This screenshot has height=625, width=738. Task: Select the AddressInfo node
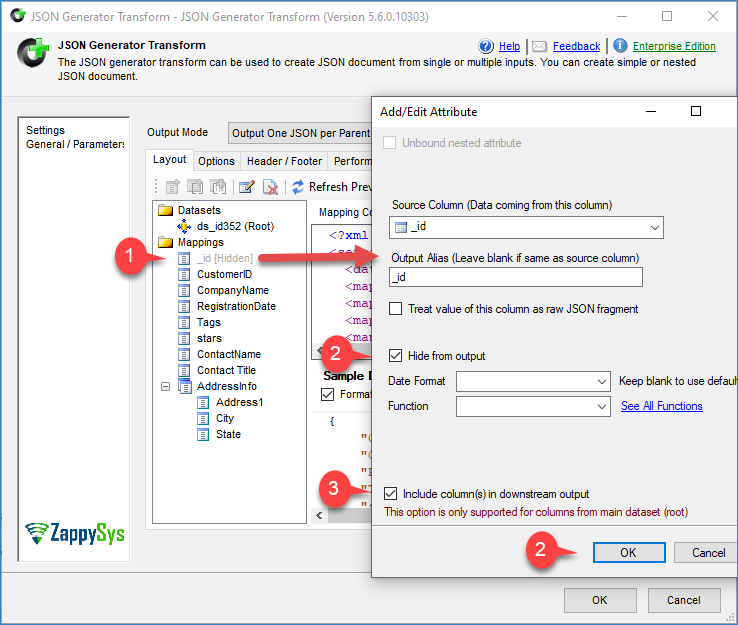227,386
